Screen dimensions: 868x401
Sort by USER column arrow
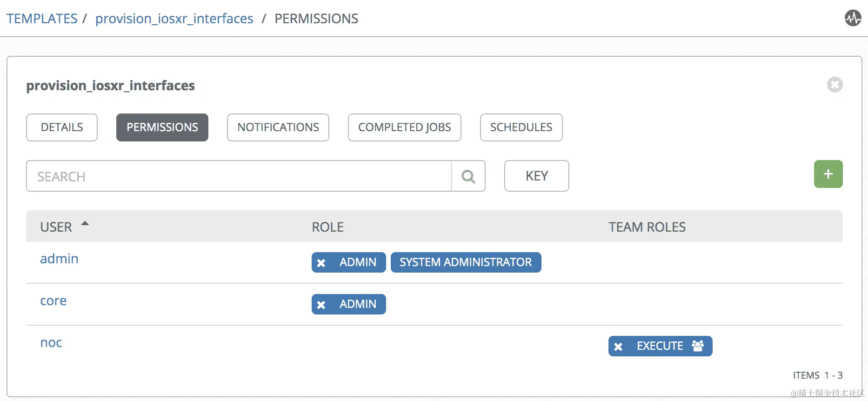point(85,224)
